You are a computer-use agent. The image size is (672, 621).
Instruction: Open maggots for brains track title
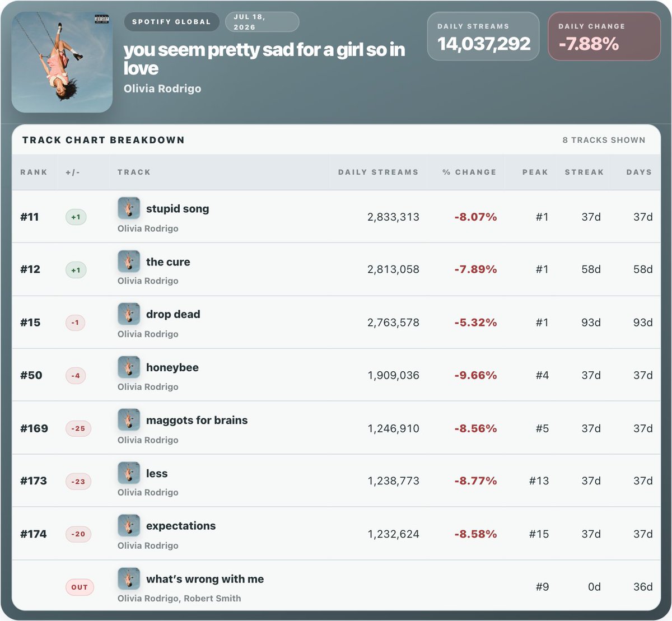point(197,421)
